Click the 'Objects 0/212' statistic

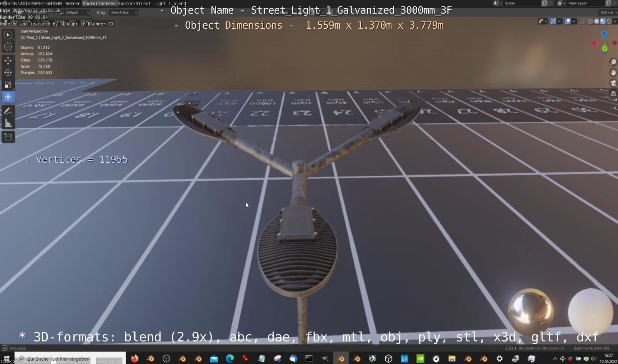click(x=35, y=47)
